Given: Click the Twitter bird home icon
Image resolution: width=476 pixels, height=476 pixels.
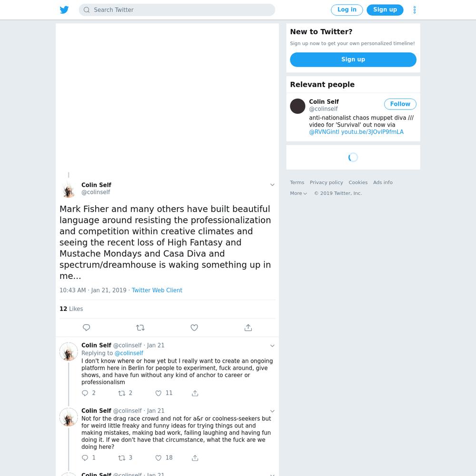Looking at the screenshot, I should coord(64,10).
